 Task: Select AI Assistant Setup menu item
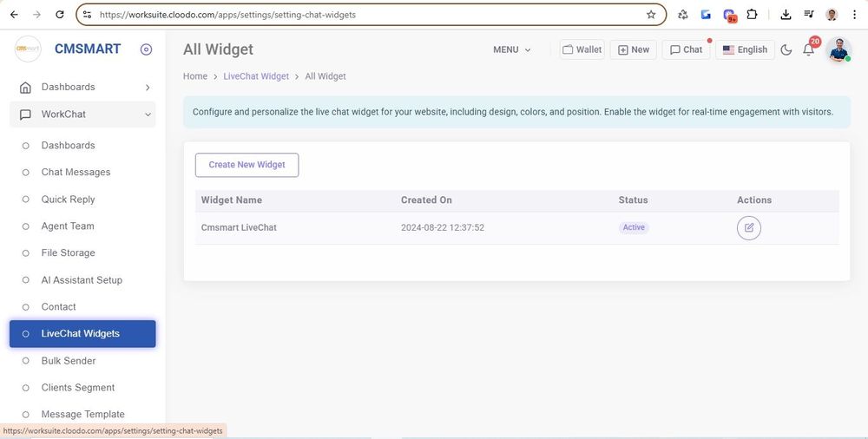82,280
